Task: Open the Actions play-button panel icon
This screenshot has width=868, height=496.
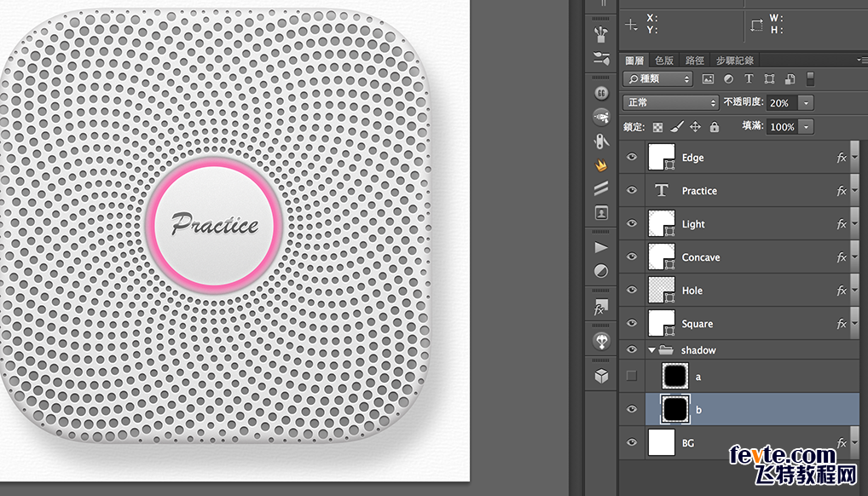Action: click(x=601, y=247)
